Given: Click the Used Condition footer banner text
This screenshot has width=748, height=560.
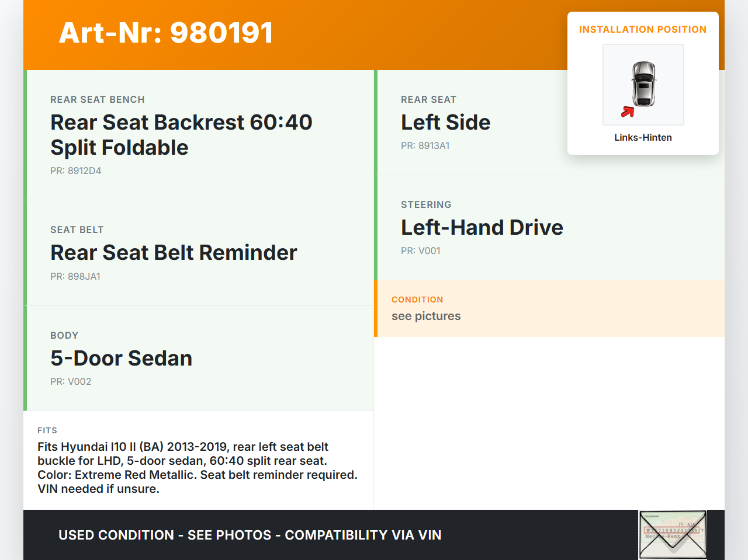Looking at the screenshot, I should pos(250,535).
